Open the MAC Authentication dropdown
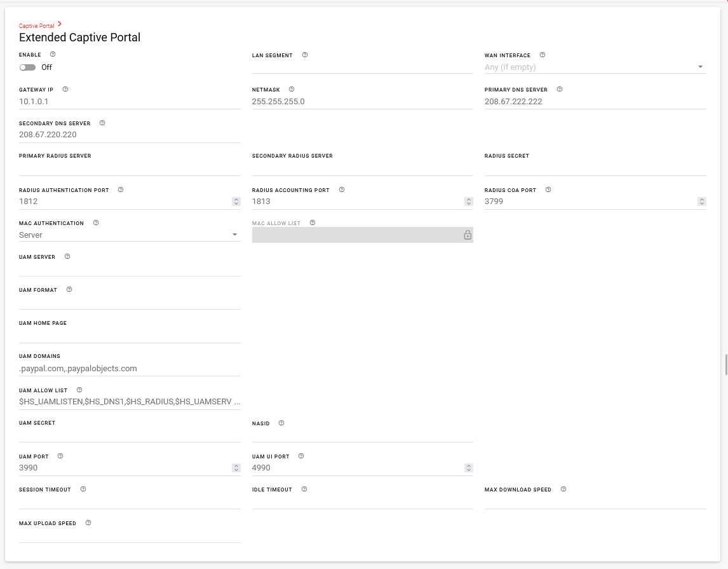 235,235
